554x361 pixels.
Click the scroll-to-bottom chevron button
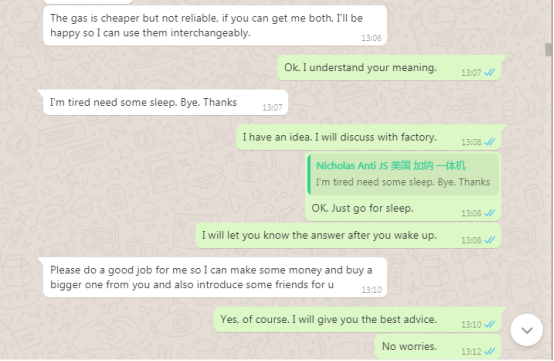pyautogui.click(x=526, y=330)
